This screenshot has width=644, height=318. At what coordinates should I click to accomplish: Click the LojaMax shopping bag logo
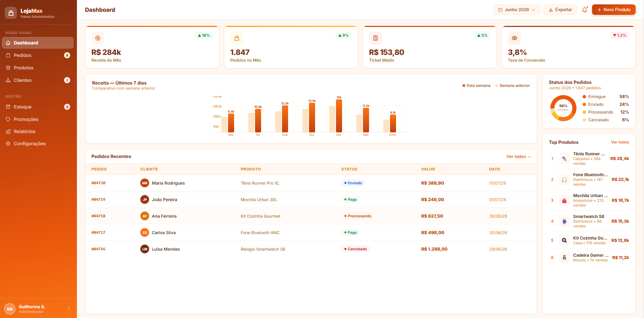pyautogui.click(x=11, y=13)
